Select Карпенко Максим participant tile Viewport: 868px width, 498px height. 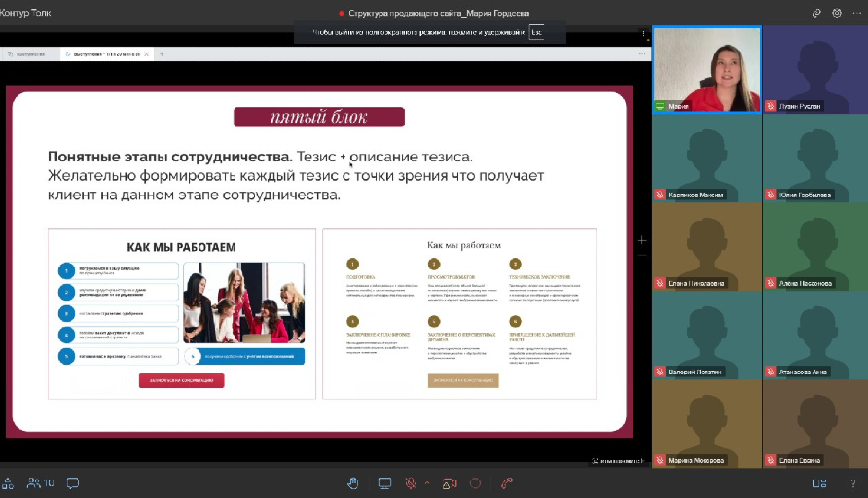tap(706, 159)
